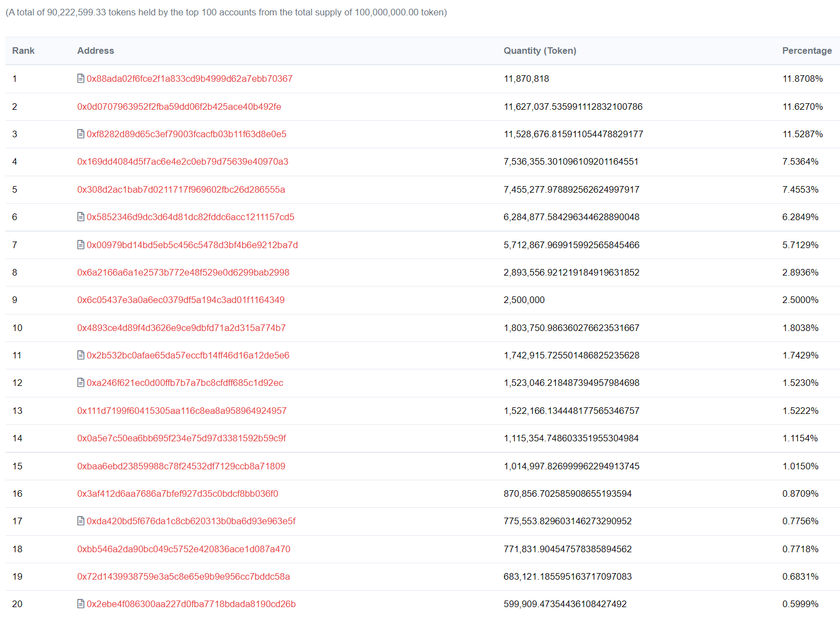Image resolution: width=840 pixels, height=617 pixels.
Task: Click the percentage 7.5364%
Action: 800,161
